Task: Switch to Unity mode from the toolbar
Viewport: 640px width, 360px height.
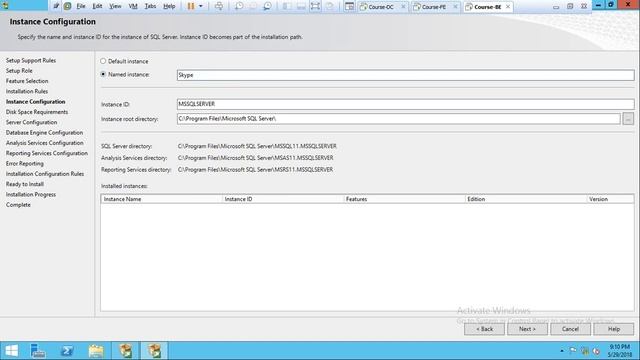Action: pos(330,6)
